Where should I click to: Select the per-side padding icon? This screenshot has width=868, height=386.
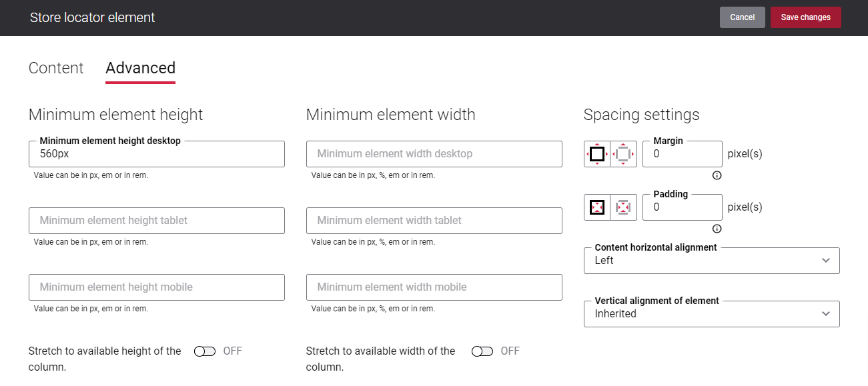pos(623,207)
